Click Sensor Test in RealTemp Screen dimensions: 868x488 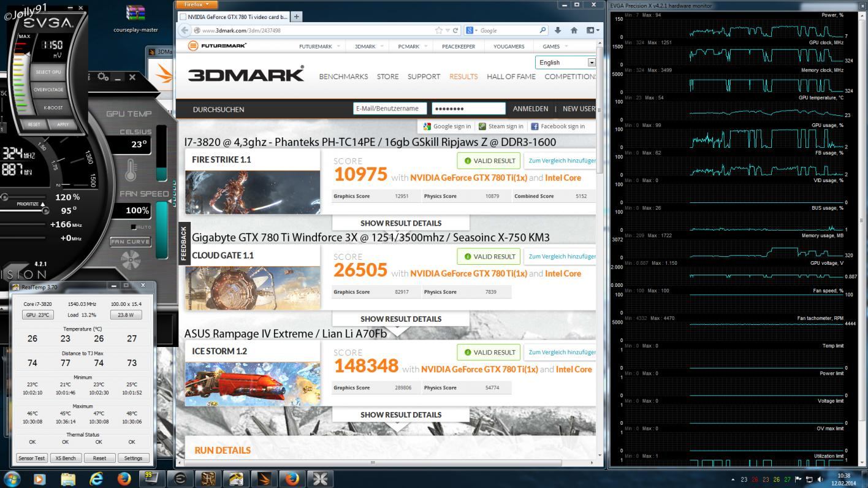31,458
